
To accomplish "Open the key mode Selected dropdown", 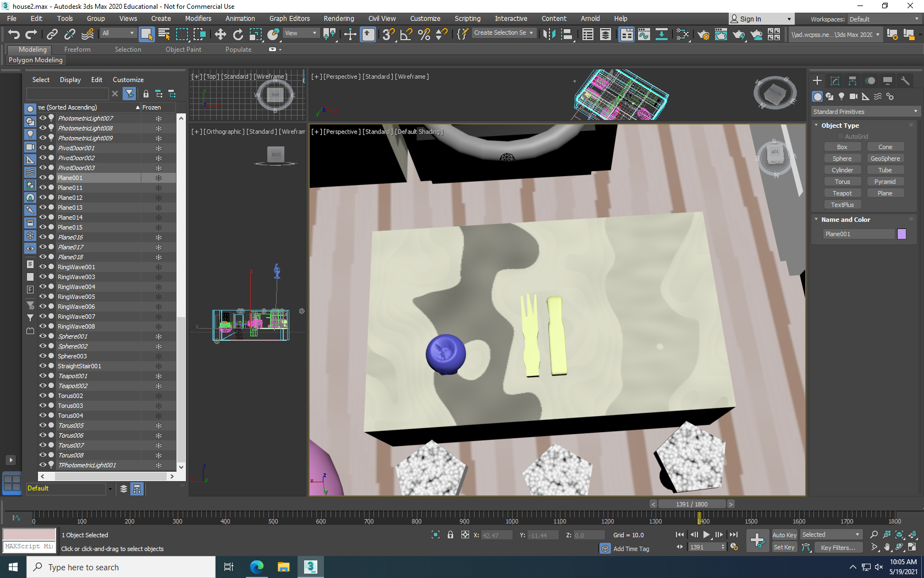I will tap(831, 535).
